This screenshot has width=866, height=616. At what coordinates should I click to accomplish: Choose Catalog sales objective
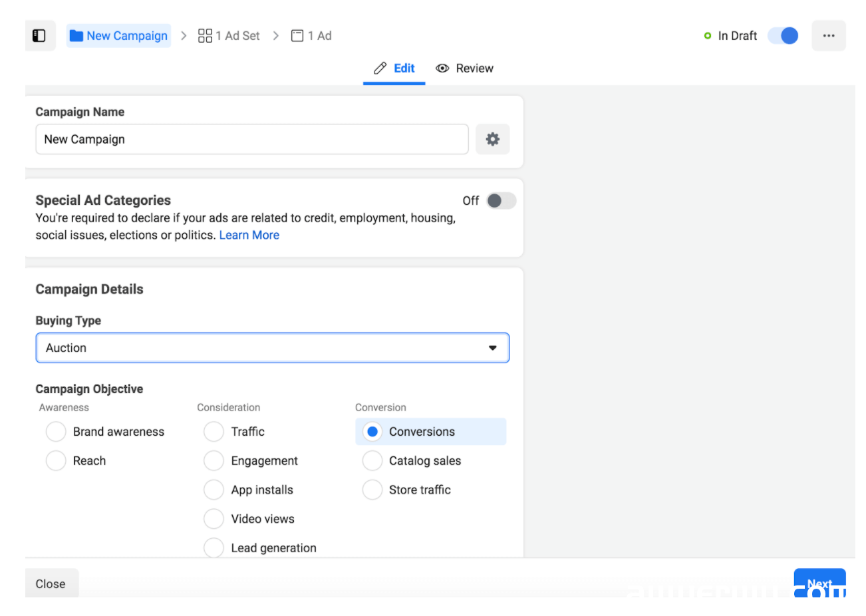click(x=372, y=461)
